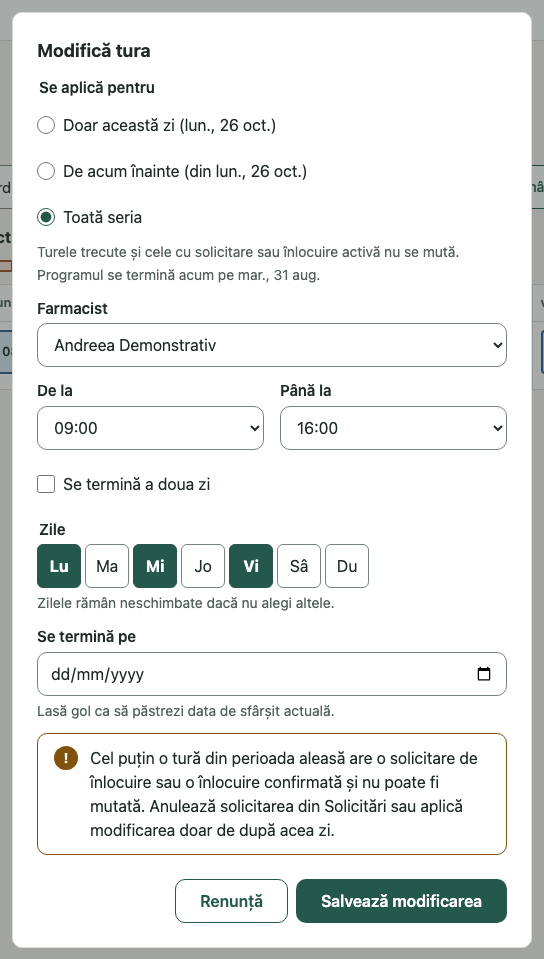Select 'Doar această zi' radio option

pyautogui.click(x=46, y=125)
